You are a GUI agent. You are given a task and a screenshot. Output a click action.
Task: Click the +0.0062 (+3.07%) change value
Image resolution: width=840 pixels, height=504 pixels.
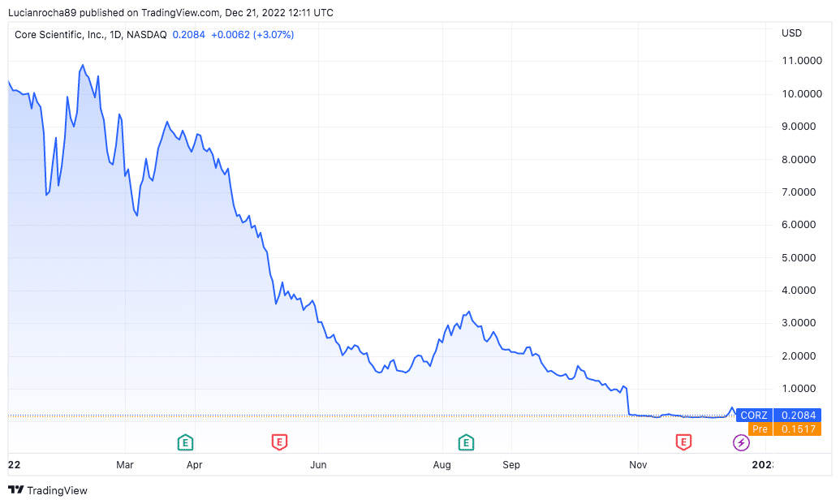click(x=252, y=35)
